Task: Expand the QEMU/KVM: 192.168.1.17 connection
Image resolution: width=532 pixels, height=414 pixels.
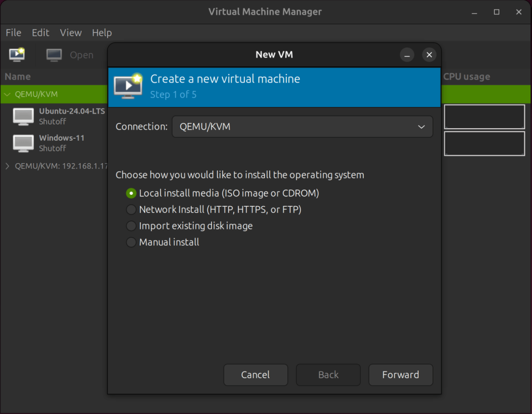Action: click(7, 166)
